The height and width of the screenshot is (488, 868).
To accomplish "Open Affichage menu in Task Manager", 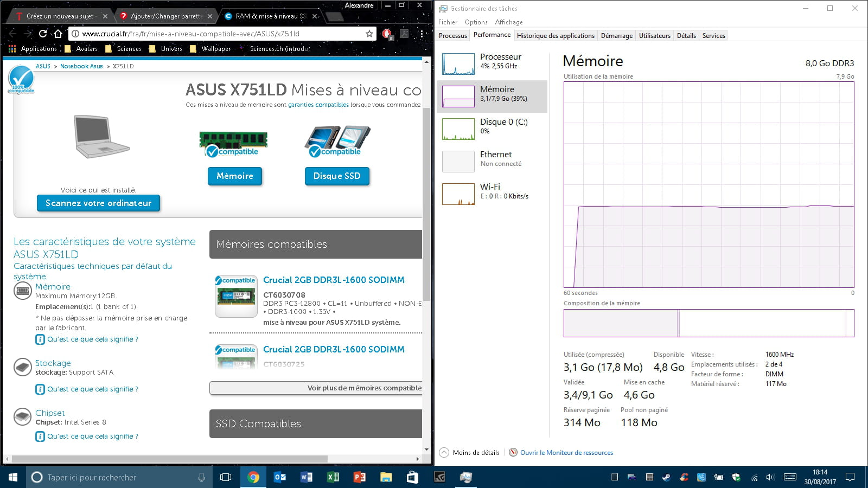I will pyautogui.click(x=509, y=22).
